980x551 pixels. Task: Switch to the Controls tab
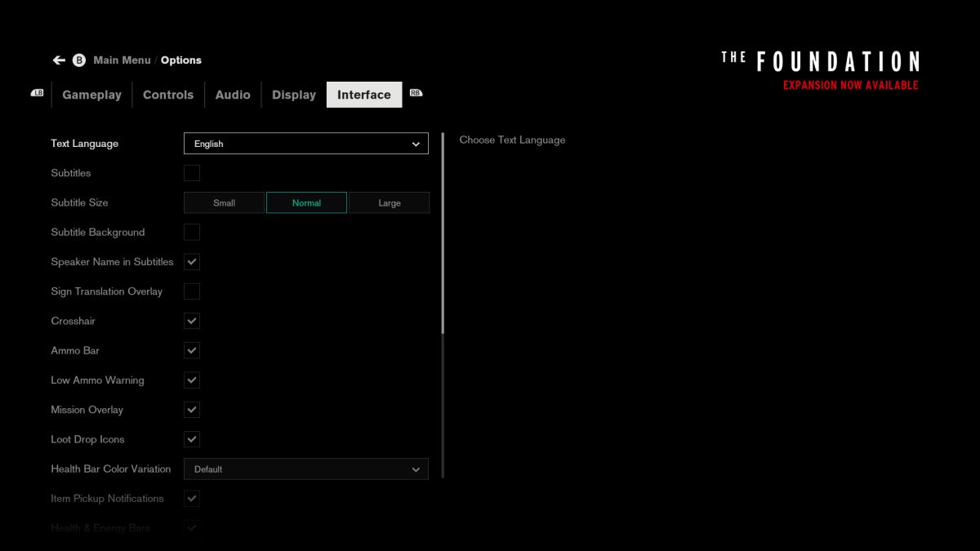168,95
